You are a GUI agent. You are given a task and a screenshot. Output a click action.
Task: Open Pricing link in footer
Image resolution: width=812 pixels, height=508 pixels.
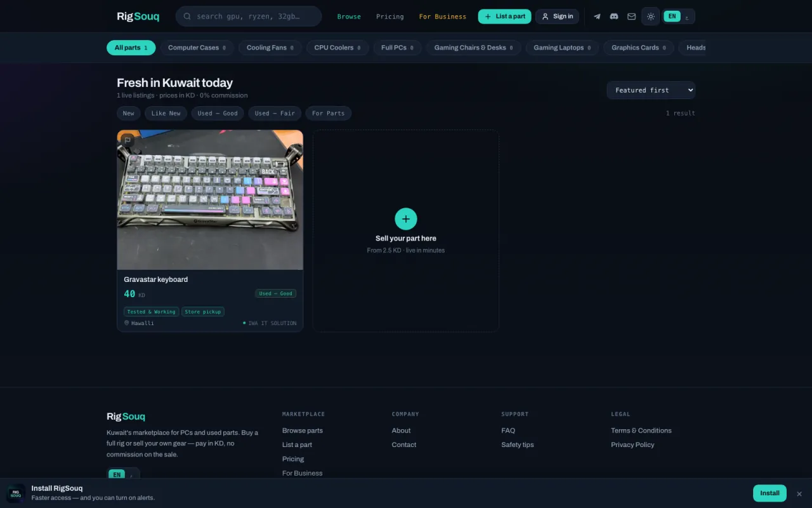(x=293, y=459)
